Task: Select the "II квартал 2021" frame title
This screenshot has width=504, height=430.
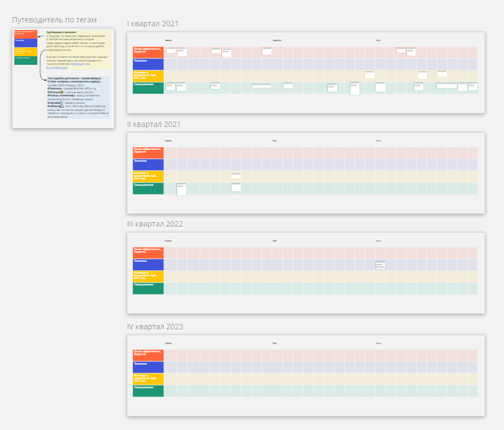Action: point(154,124)
